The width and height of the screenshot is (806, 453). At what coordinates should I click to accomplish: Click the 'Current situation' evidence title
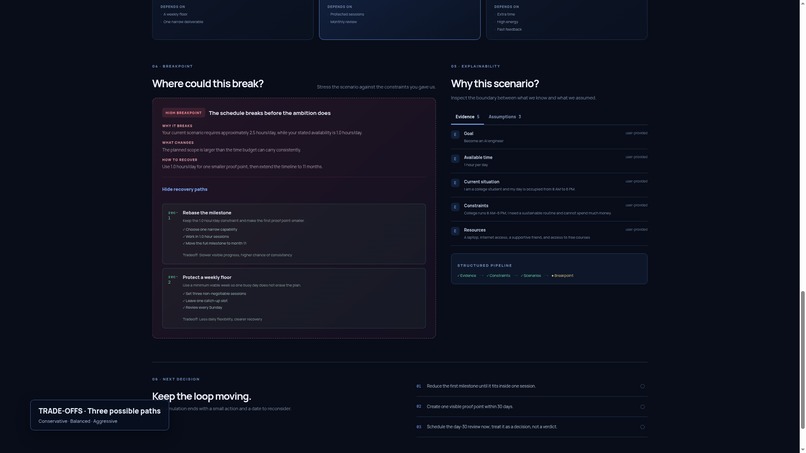481,182
